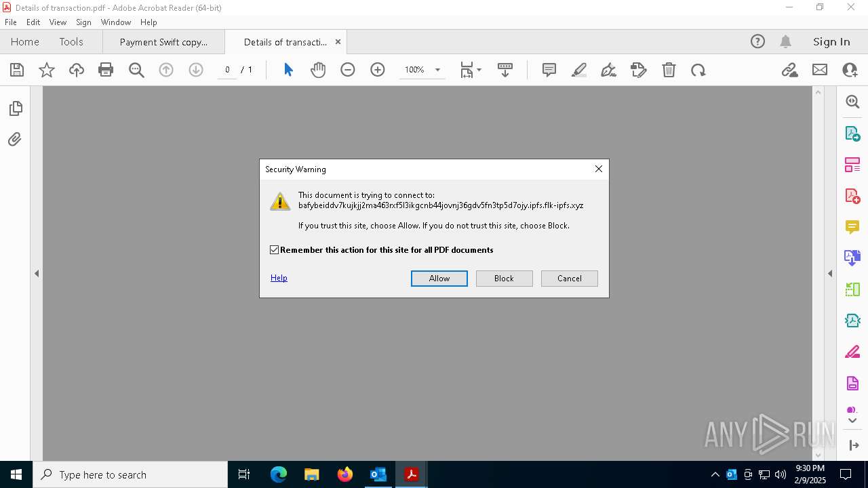Open the Help menu
Screen dimensions: 868x488
pos(149,22)
